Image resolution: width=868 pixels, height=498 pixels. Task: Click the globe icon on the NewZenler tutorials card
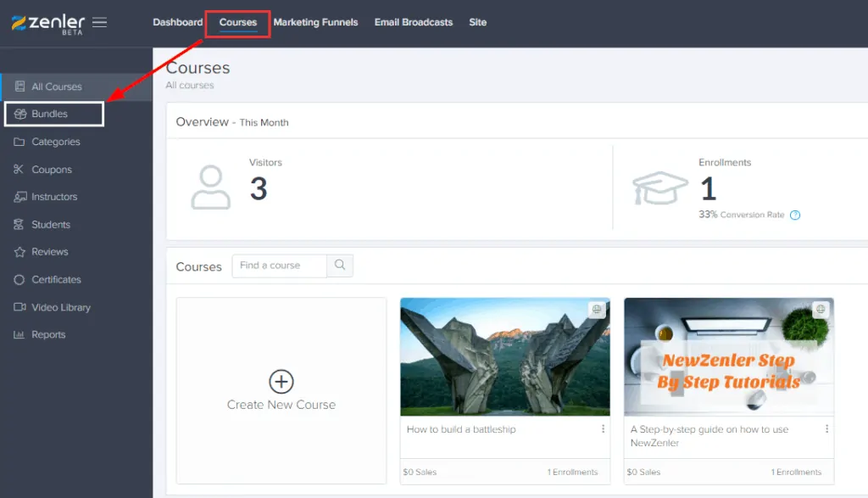click(x=819, y=310)
